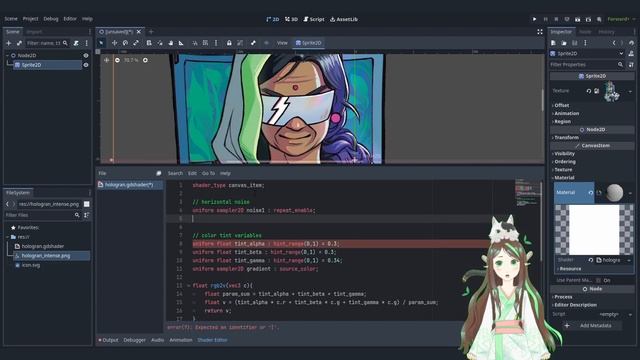This screenshot has width=640, height=360.
Task: Select the Select Mode arrow tool
Action: pos(101,43)
